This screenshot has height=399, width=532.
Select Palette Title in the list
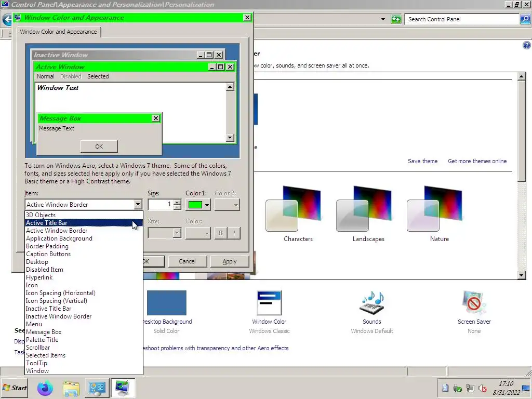tap(84, 340)
